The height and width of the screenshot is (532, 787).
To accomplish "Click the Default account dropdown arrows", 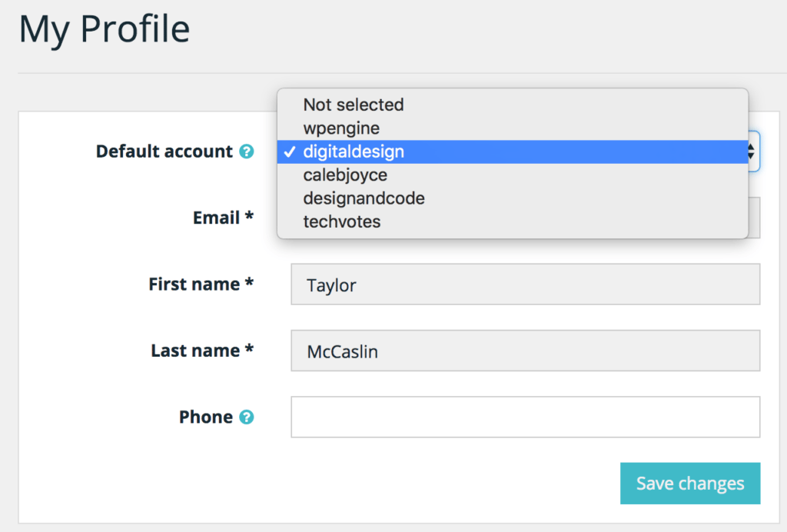I will pos(753,151).
